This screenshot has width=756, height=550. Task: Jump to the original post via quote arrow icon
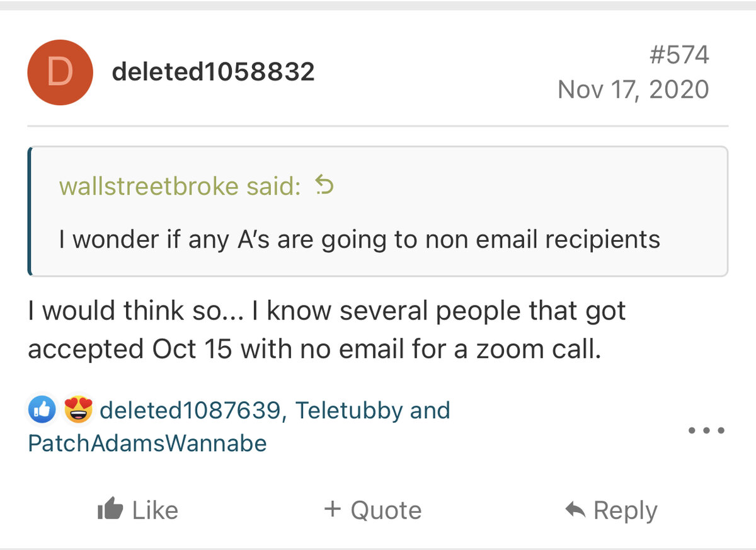(x=324, y=186)
